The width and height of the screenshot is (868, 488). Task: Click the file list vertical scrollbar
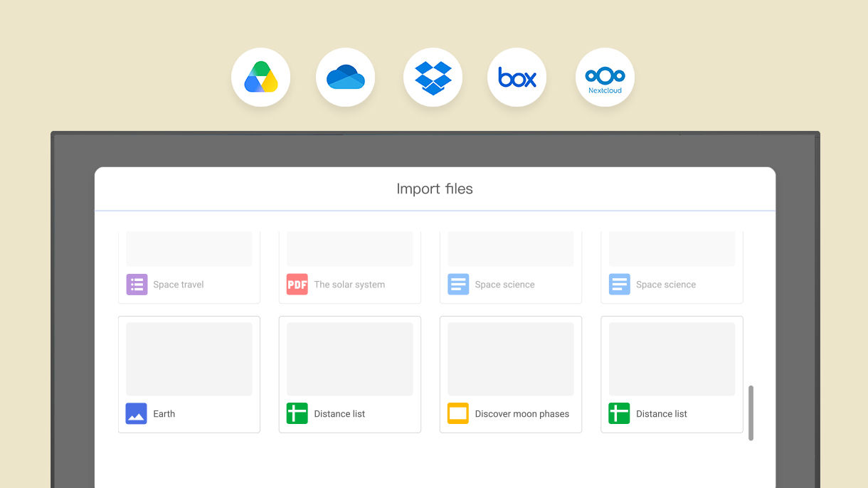coord(751,413)
